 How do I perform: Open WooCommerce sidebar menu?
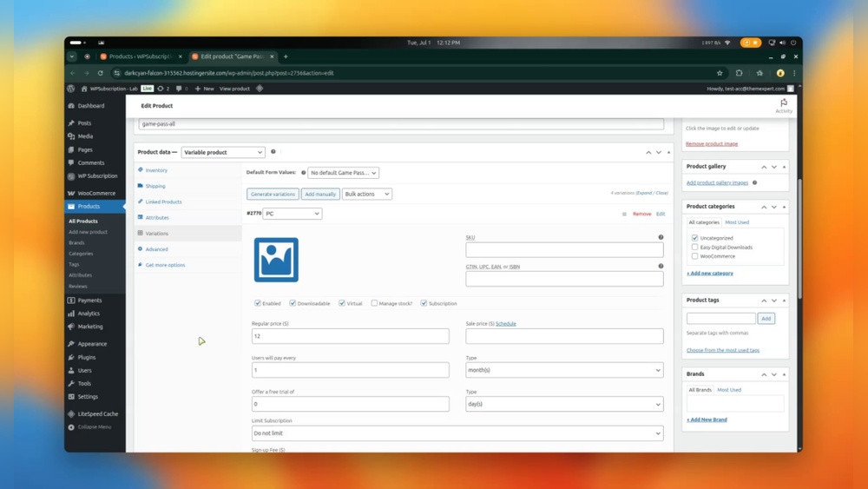pos(96,194)
